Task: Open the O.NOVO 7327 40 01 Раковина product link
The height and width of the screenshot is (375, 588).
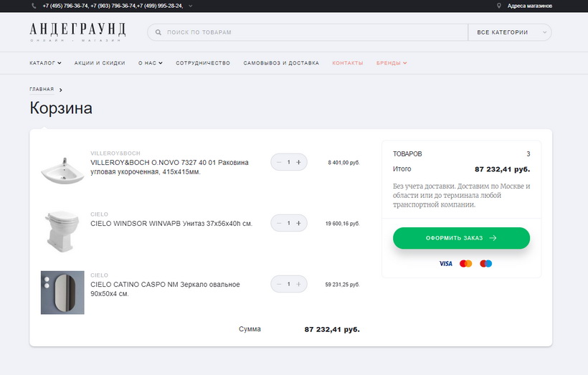Action: 169,167
